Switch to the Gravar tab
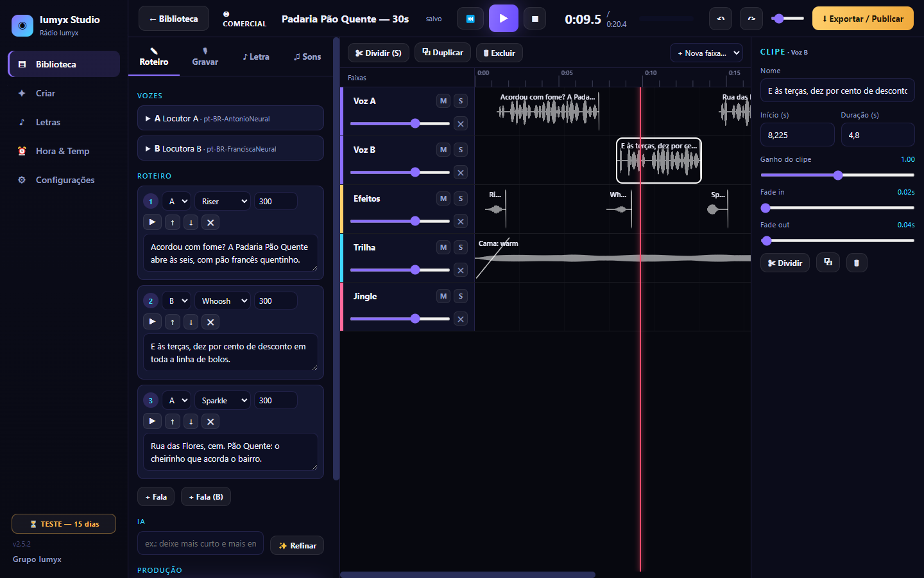The image size is (924, 578). pos(205,57)
